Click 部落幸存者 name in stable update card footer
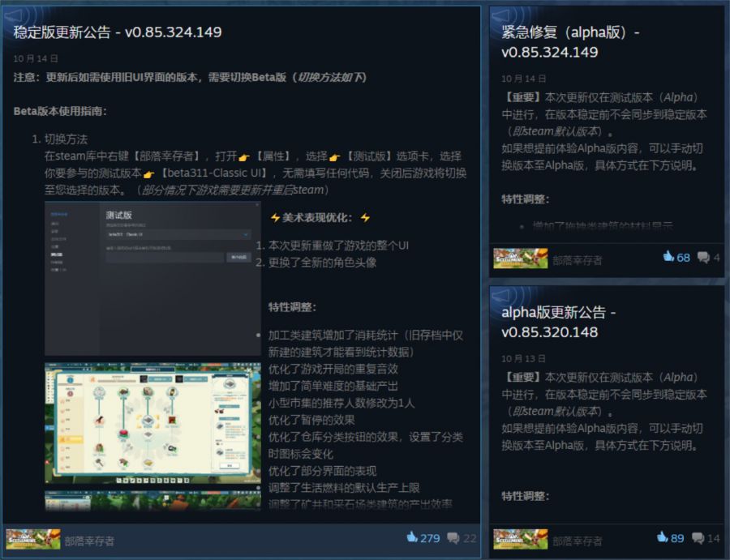This screenshot has height=560, width=730. coord(89,541)
